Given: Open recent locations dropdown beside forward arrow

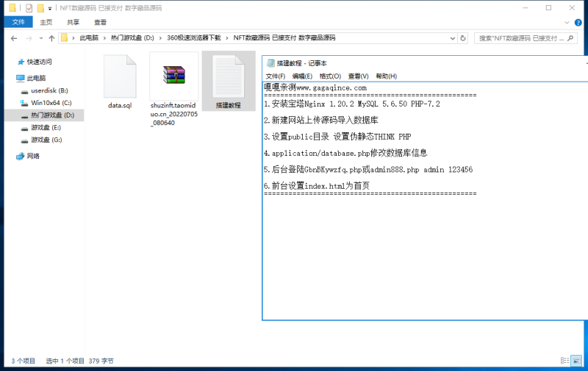Looking at the screenshot, I should point(41,38).
